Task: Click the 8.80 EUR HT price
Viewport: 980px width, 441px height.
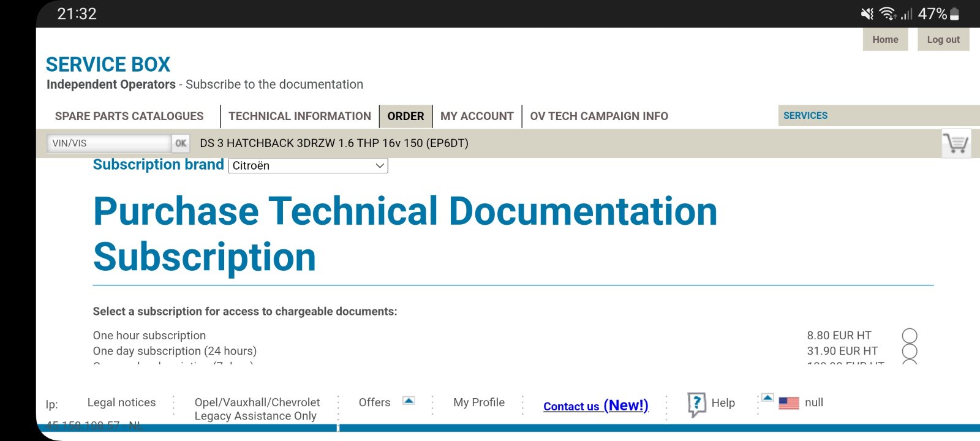Action: pos(839,336)
